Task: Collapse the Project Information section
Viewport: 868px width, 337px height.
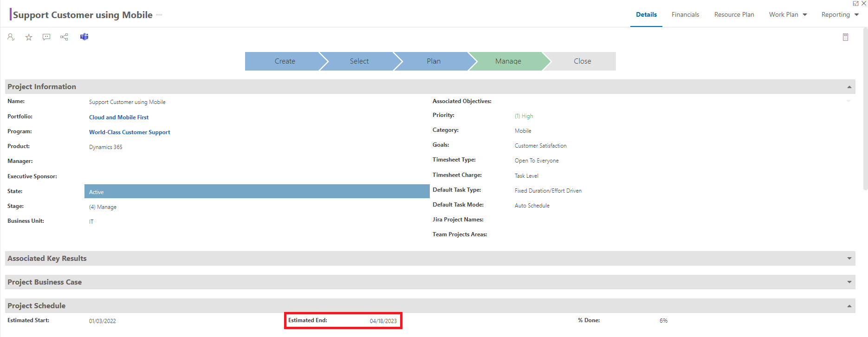Action: point(849,87)
